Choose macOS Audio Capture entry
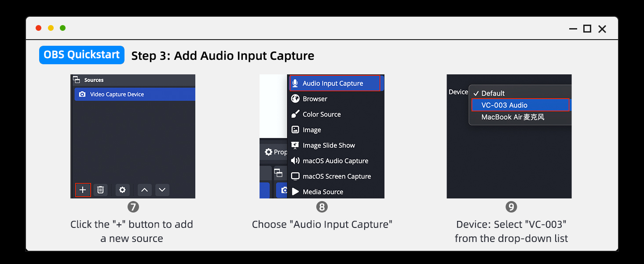644x264 pixels. pos(335,161)
